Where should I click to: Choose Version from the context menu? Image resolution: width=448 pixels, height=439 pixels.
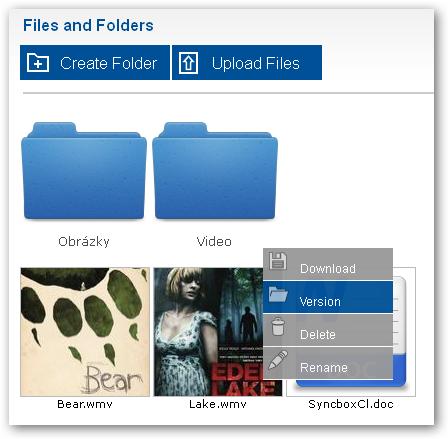pos(328,297)
